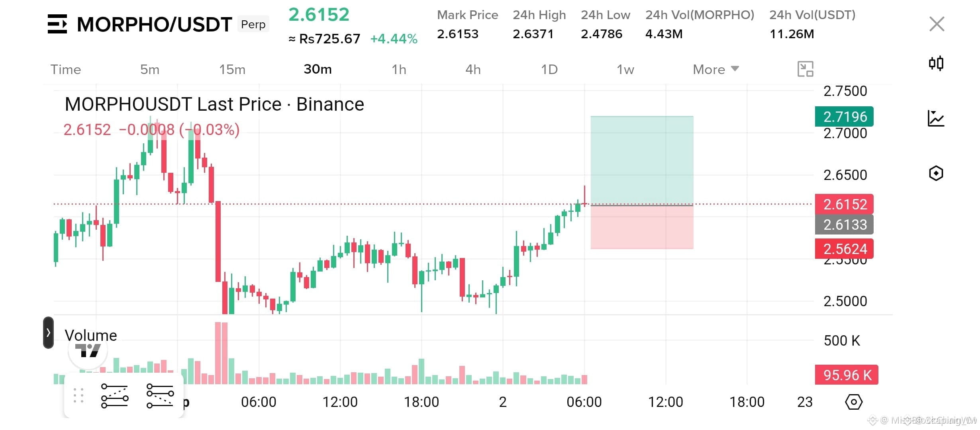This screenshot has width=980, height=430.
Task: Open the indicators line chart icon
Action: pos(936,118)
